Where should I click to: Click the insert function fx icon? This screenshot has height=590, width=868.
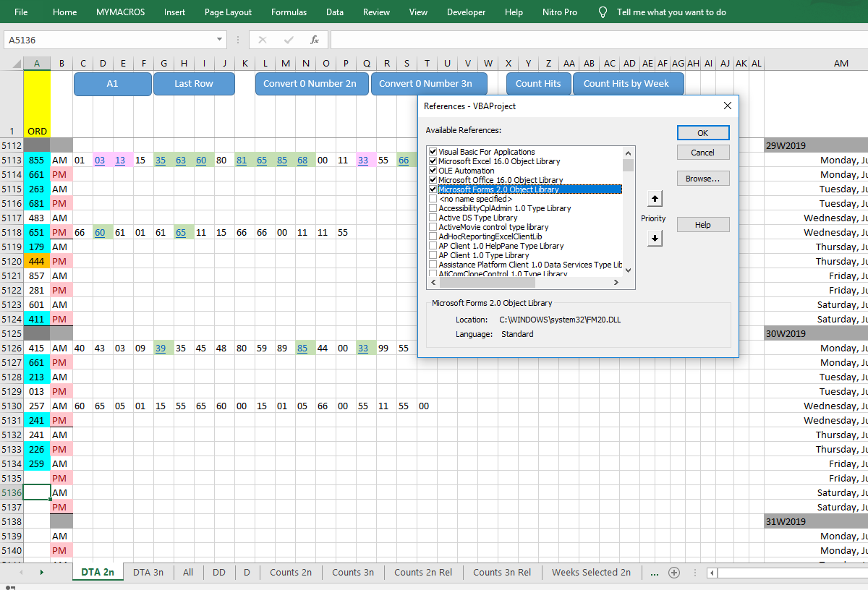[315, 40]
